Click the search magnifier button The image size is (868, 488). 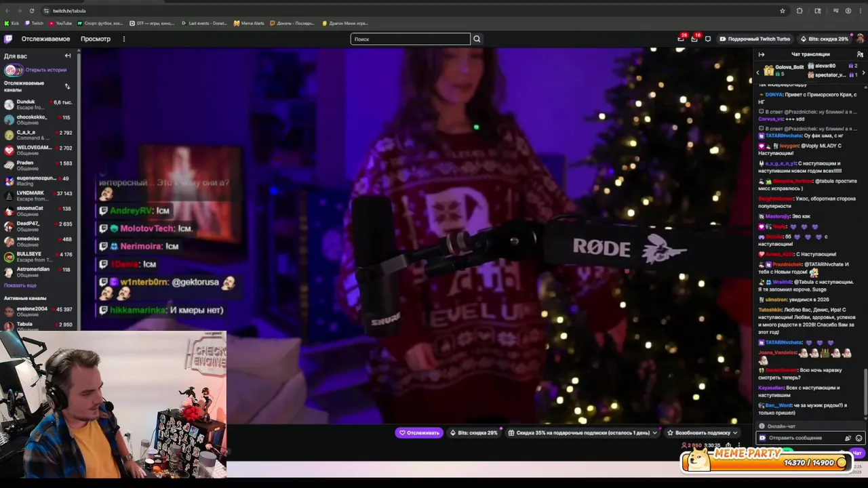pos(477,39)
